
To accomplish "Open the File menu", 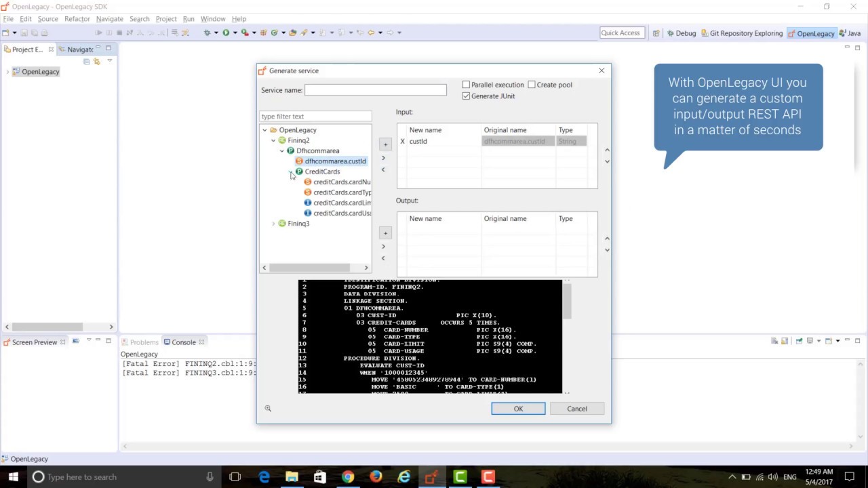I will [x=8, y=19].
